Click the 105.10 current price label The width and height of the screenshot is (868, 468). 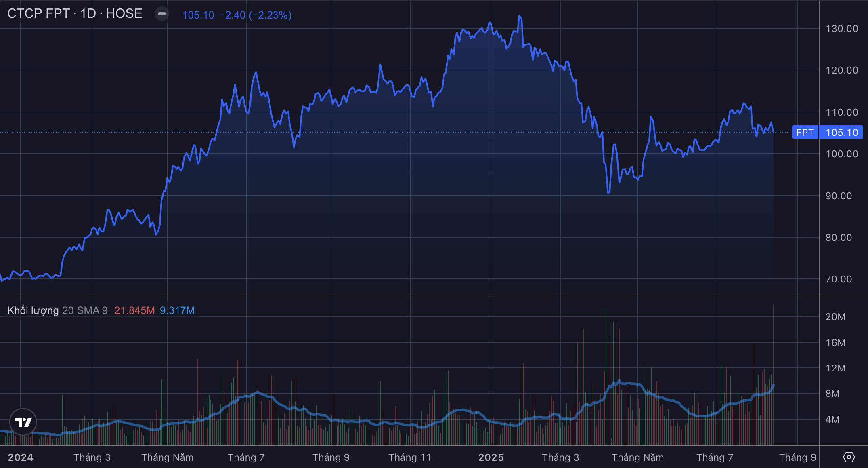[x=842, y=133]
